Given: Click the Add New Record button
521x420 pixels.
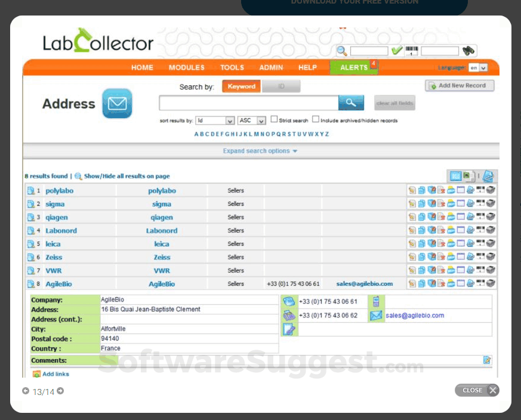Looking at the screenshot, I should coord(459,85).
